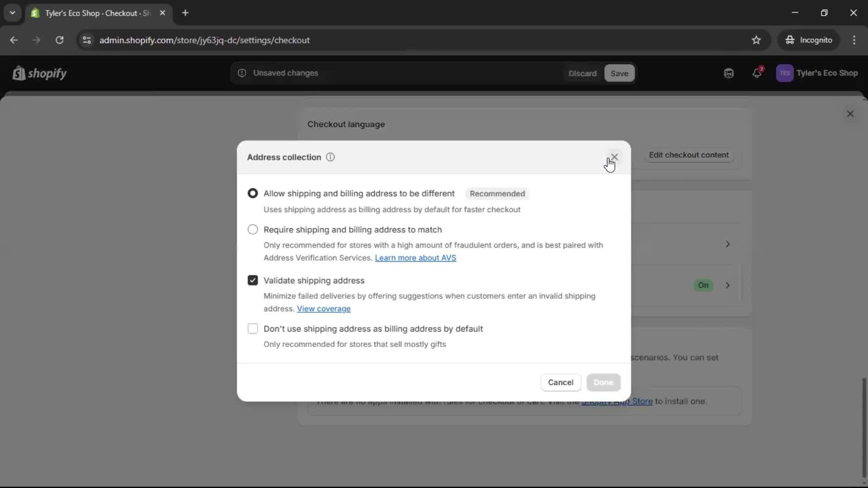Open site permissions via the address bar icon

point(86,40)
